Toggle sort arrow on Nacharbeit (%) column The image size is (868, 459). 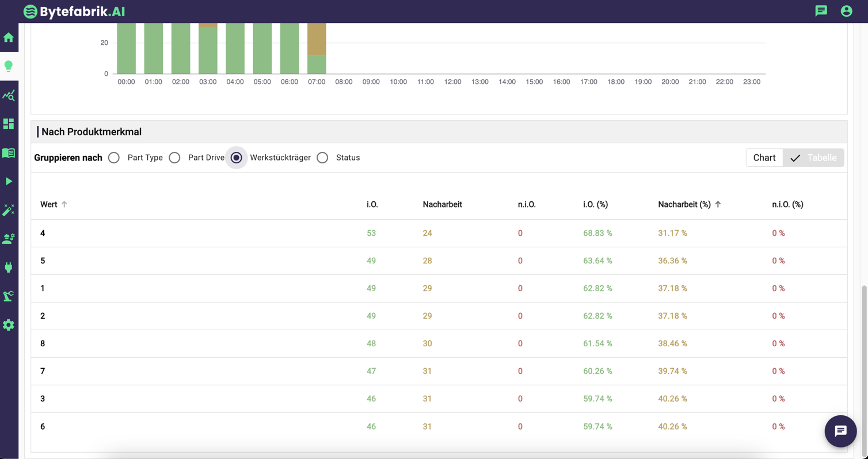718,204
